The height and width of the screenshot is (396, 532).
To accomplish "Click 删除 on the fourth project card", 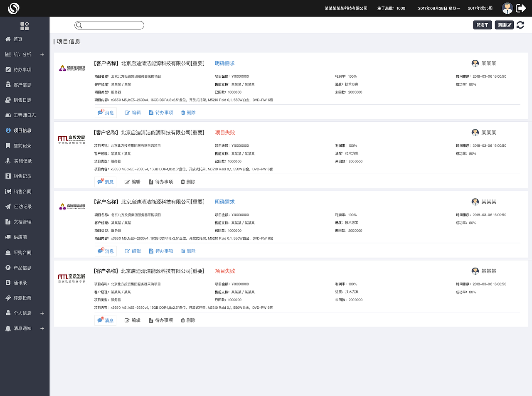I will point(188,320).
